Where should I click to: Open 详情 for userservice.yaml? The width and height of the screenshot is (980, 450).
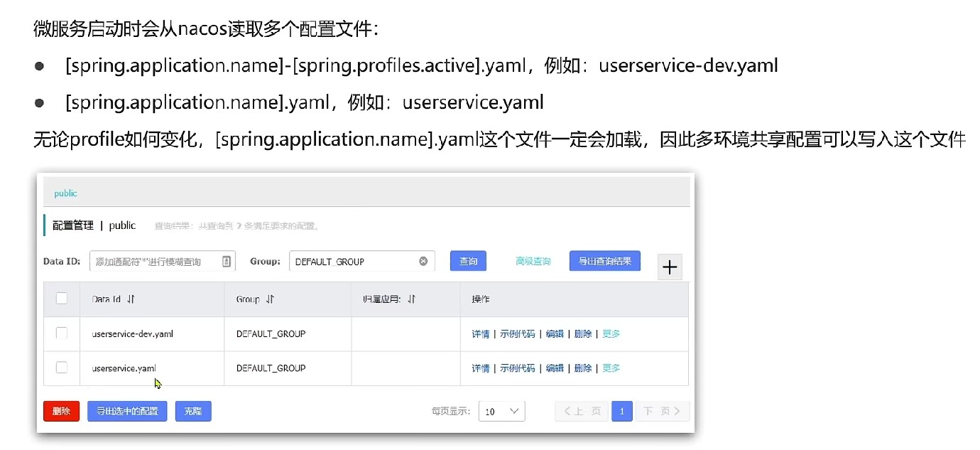[x=481, y=368]
